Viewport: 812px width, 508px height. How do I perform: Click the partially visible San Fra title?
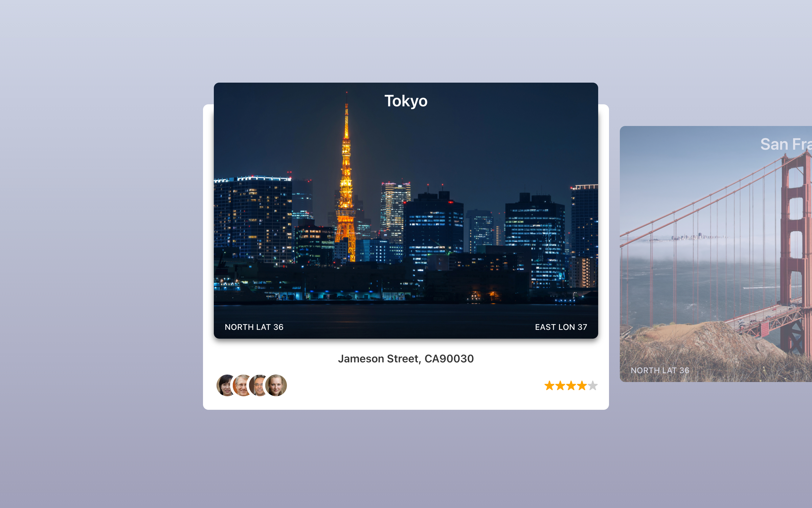pos(785,144)
